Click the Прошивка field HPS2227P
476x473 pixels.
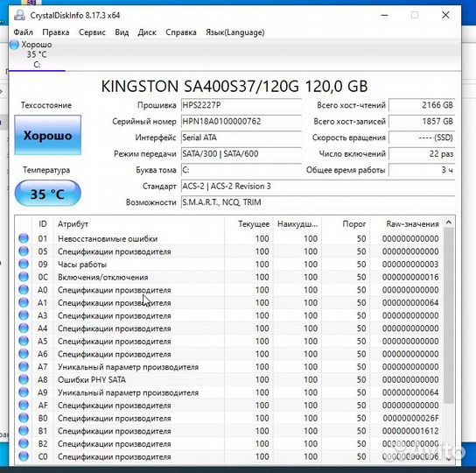click(x=241, y=105)
